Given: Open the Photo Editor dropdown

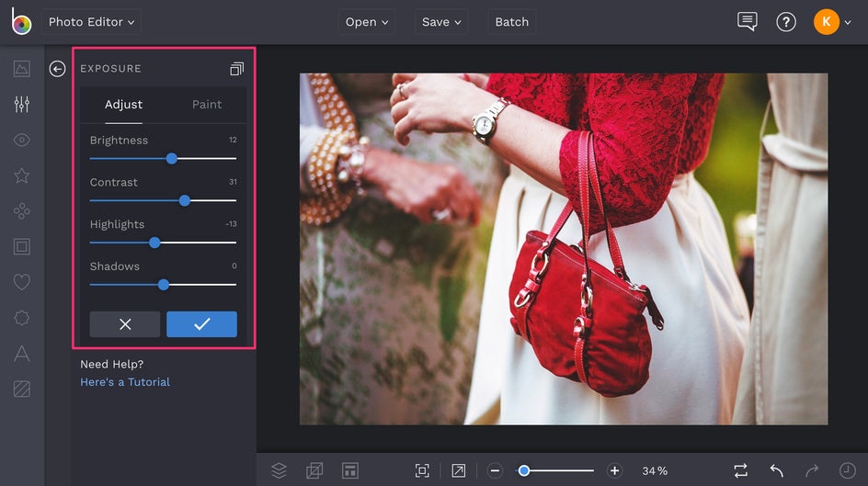Looking at the screenshot, I should (x=91, y=22).
